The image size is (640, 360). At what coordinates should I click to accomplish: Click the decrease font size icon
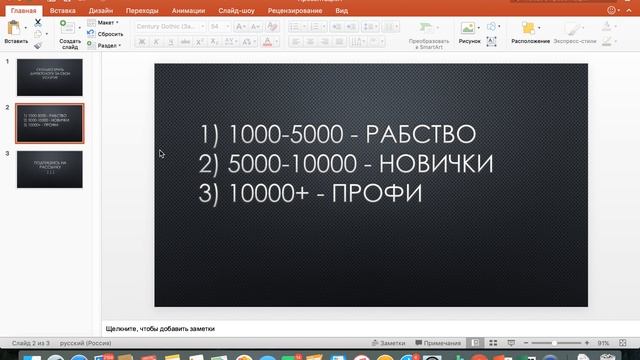[256, 27]
